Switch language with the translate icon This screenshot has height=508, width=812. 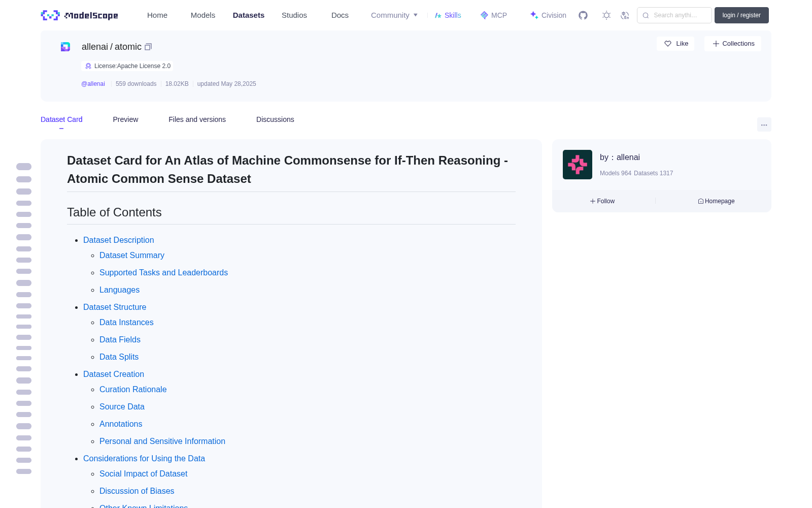pos(625,15)
